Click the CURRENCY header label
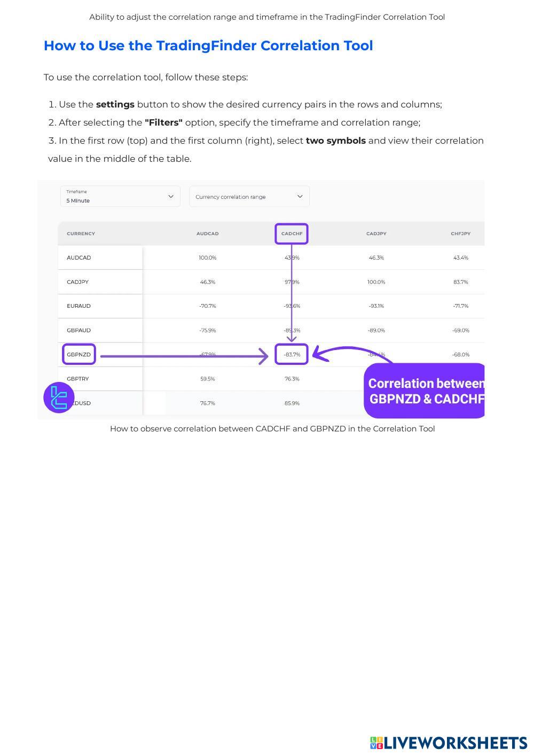Viewport: 534px width, 756px height. tap(81, 233)
